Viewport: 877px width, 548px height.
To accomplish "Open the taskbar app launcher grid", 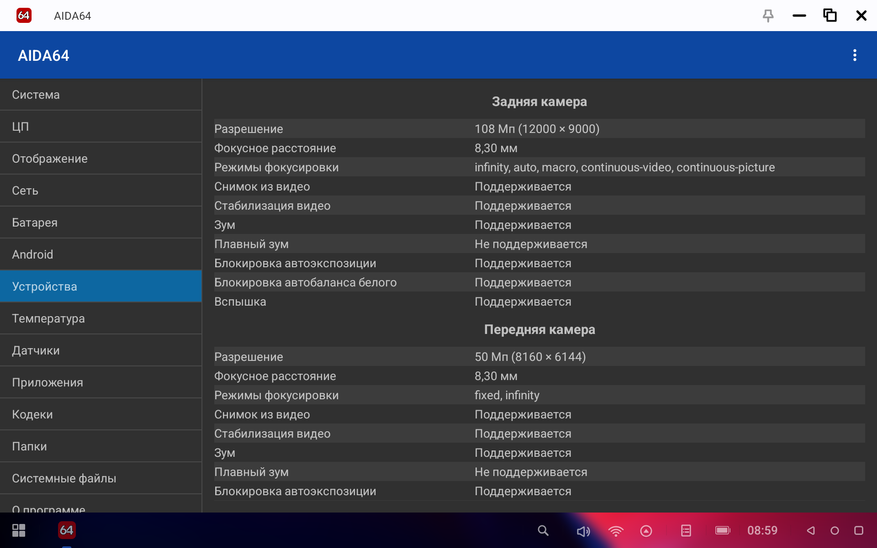I will (x=18, y=530).
